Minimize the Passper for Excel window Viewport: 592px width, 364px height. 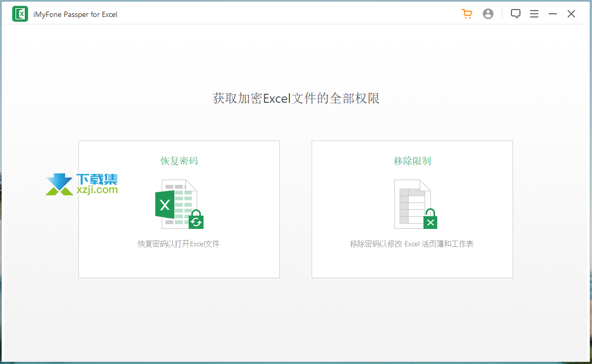point(553,14)
